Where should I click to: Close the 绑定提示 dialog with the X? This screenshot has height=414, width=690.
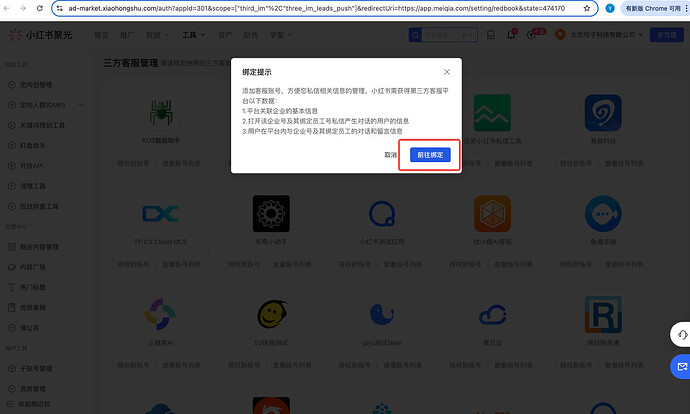pyautogui.click(x=447, y=72)
